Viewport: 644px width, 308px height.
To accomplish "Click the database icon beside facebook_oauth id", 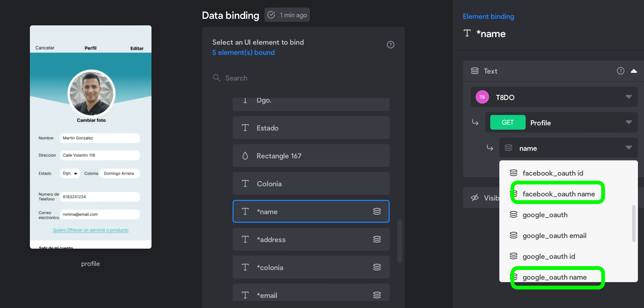I will click(x=514, y=173).
